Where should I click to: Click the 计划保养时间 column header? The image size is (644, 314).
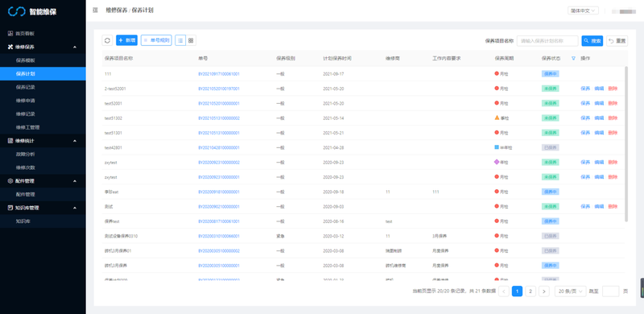click(x=336, y=58)
